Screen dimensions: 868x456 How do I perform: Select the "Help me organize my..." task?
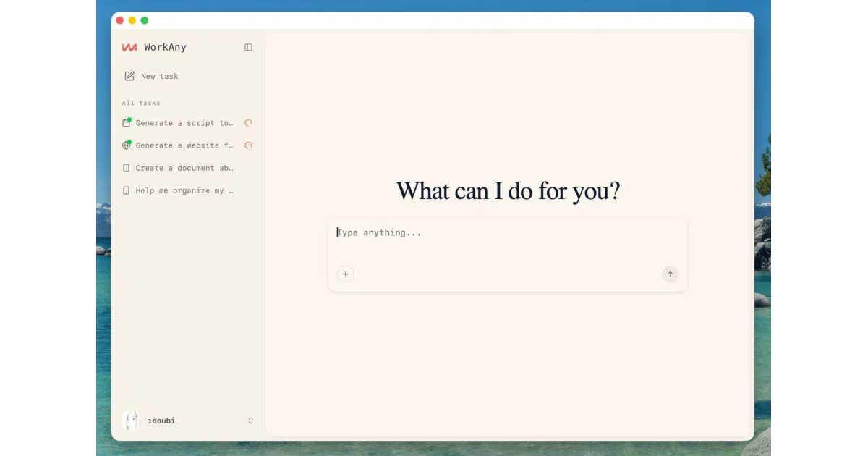click(187, 190)
